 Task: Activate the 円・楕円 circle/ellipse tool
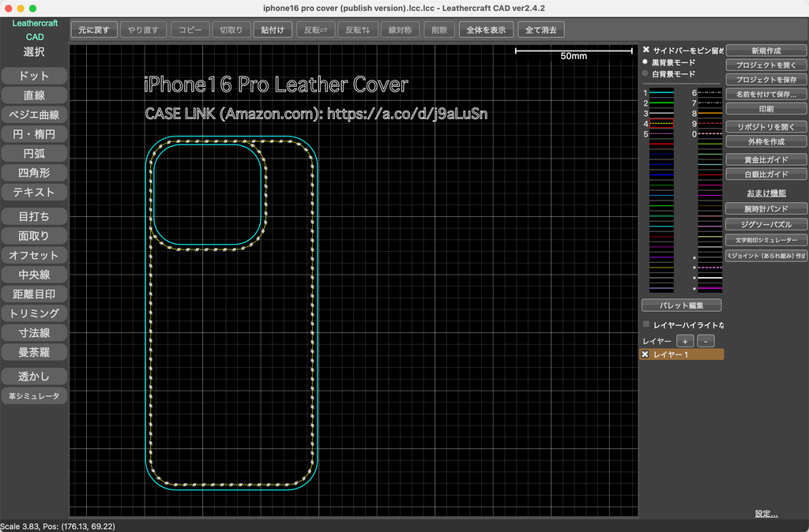[x=34, y=134]
